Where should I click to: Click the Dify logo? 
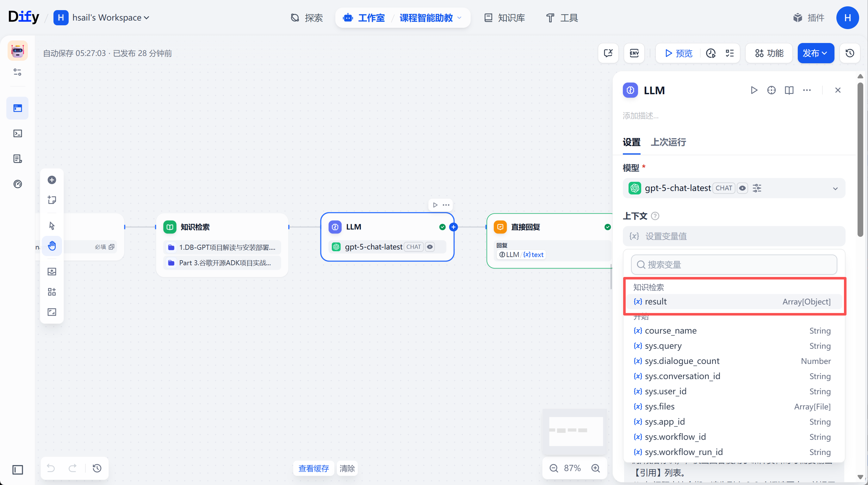tap(24, 17)
